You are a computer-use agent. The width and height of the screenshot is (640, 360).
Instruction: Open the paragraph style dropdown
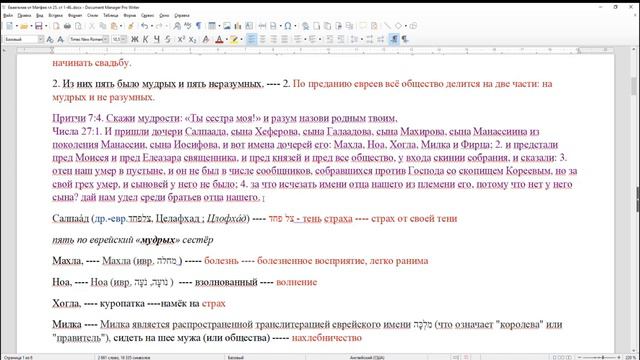click(41, 39)
